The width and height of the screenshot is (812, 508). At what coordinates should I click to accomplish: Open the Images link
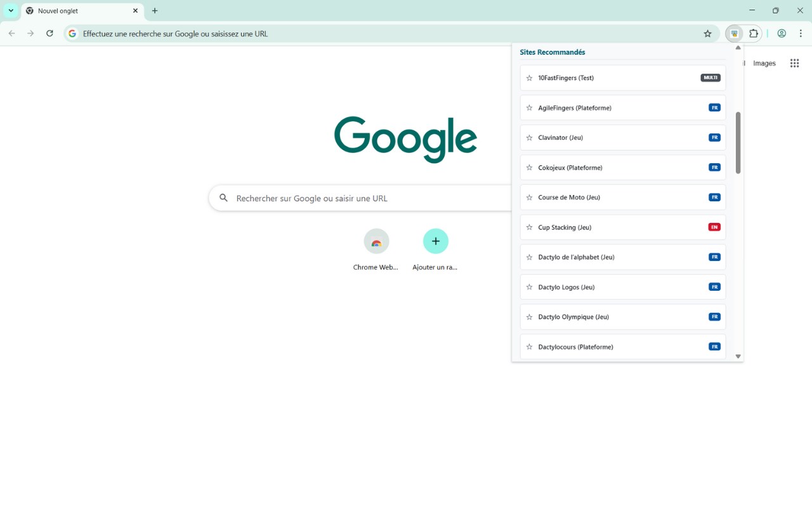764,63
